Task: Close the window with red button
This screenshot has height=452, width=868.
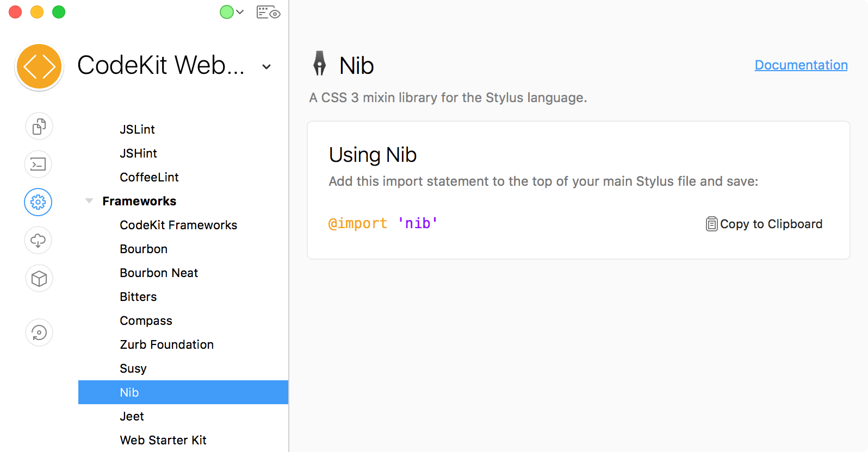Action: click(15, 12)
